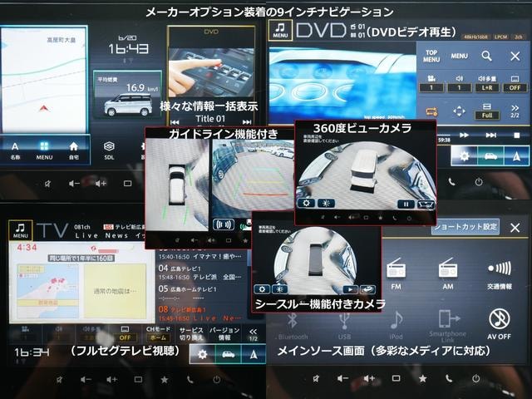This screenshot has height=399, width=532.
Task: Select 交通情報 traffic information source
Action: click(499, 273)
